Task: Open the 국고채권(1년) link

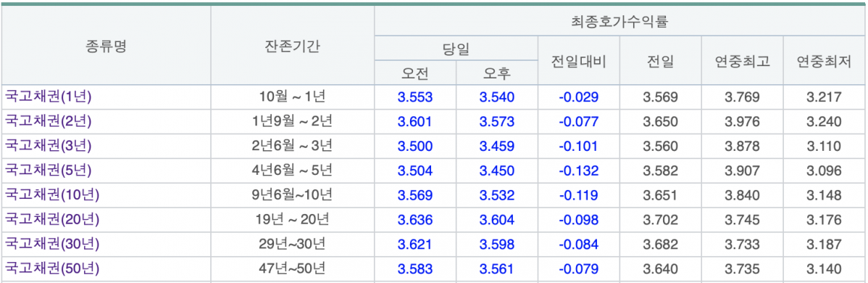Action: 48,97
